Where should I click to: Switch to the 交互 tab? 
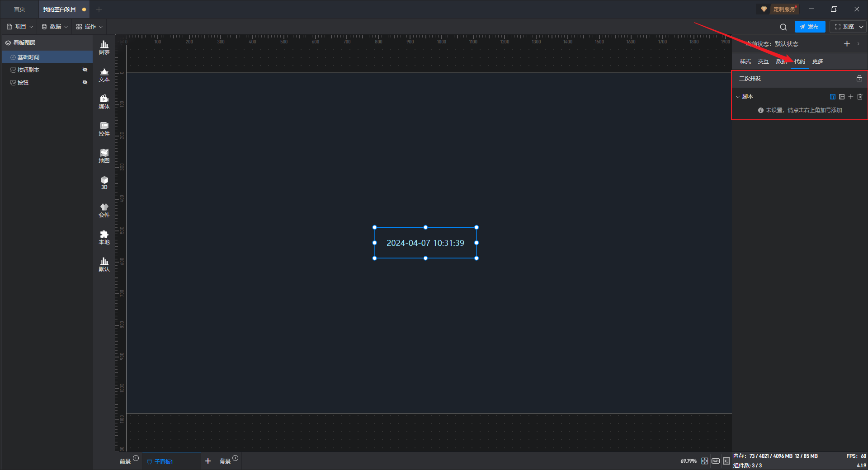[763, 61]
